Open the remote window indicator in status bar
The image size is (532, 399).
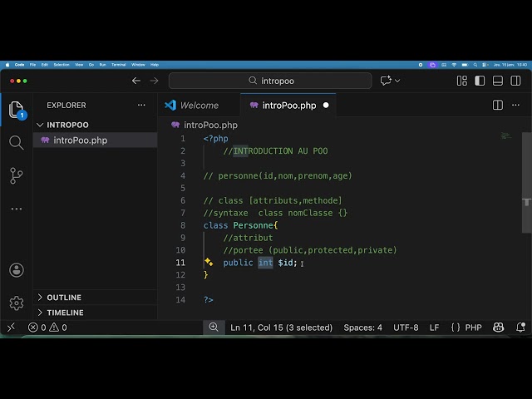click(11, 328)
